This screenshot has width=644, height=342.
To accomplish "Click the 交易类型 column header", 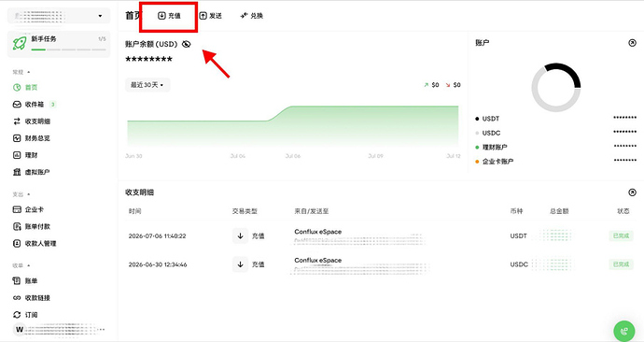I will point(245,211).
